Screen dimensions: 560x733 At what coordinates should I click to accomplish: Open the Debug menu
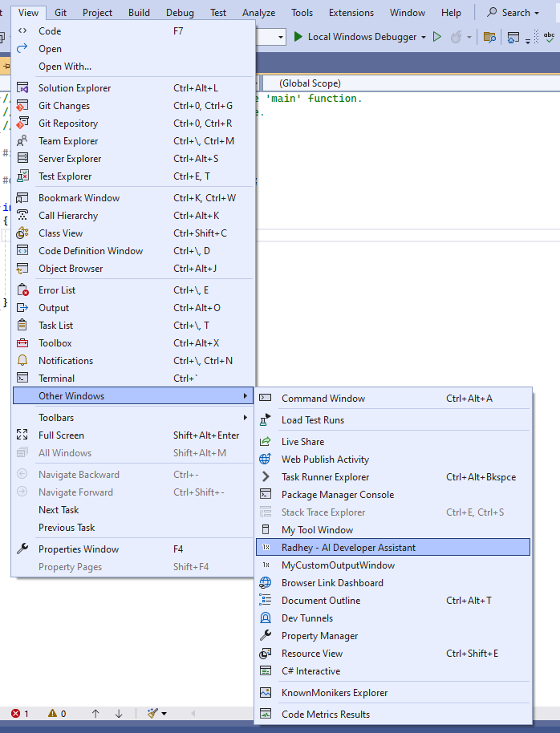181,13
